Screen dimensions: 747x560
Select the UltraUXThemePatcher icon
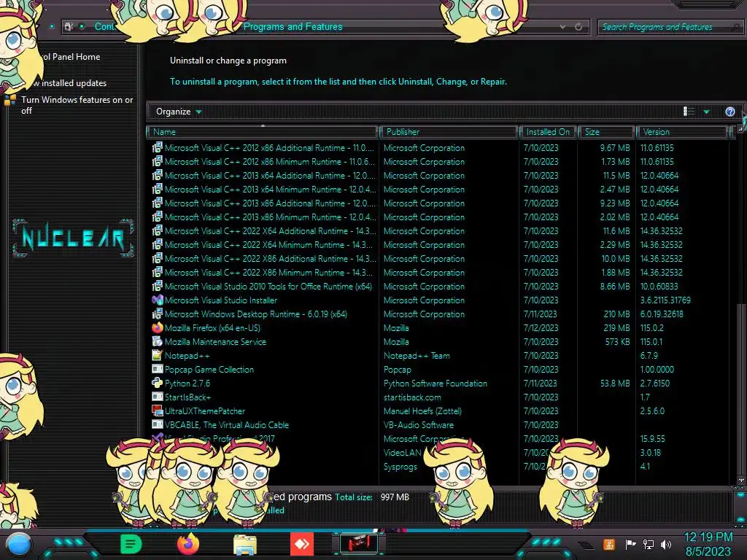[158, 411]
